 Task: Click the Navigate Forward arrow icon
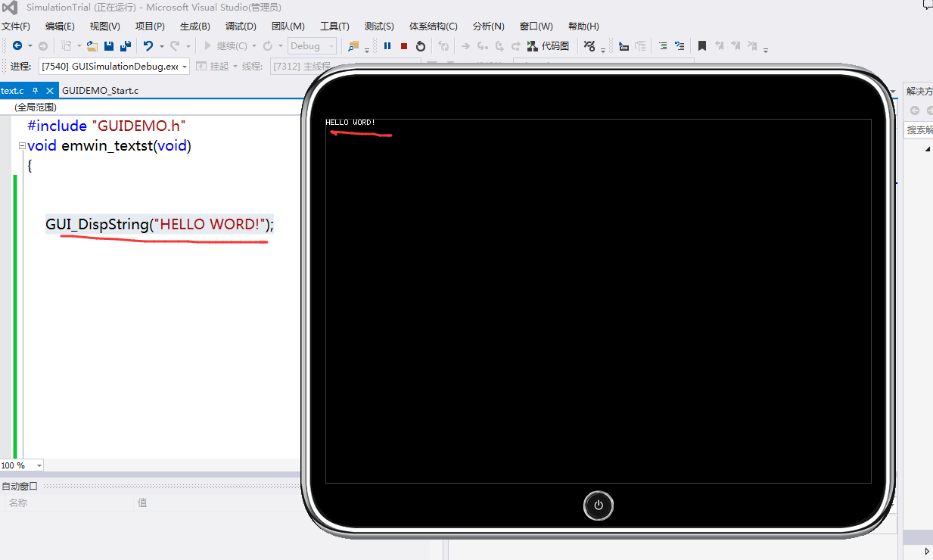[x=43, y=46]
